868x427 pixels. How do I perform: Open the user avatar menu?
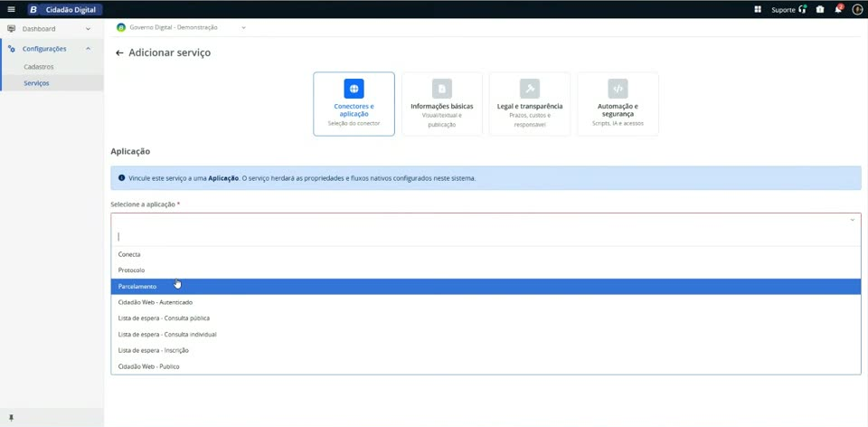pyautogui.click(x=857, y=9)
